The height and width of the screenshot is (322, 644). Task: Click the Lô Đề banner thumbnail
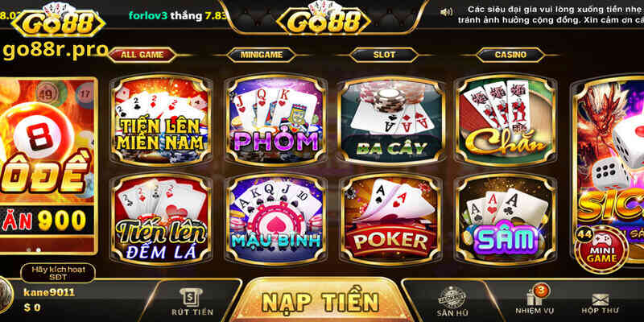48,166
